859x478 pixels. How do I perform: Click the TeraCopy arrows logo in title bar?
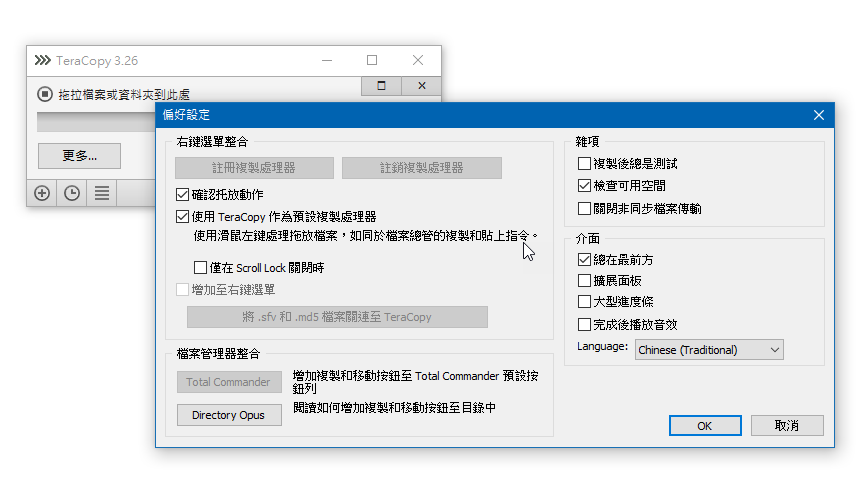click(43, 60)
